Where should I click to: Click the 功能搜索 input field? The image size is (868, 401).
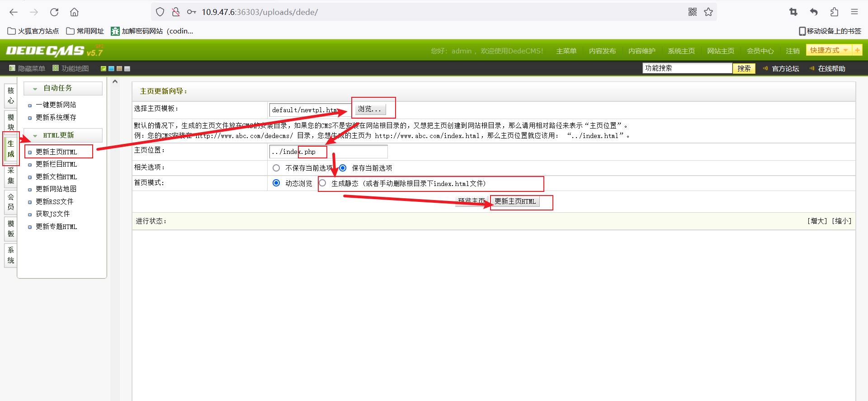coord(687,68)
